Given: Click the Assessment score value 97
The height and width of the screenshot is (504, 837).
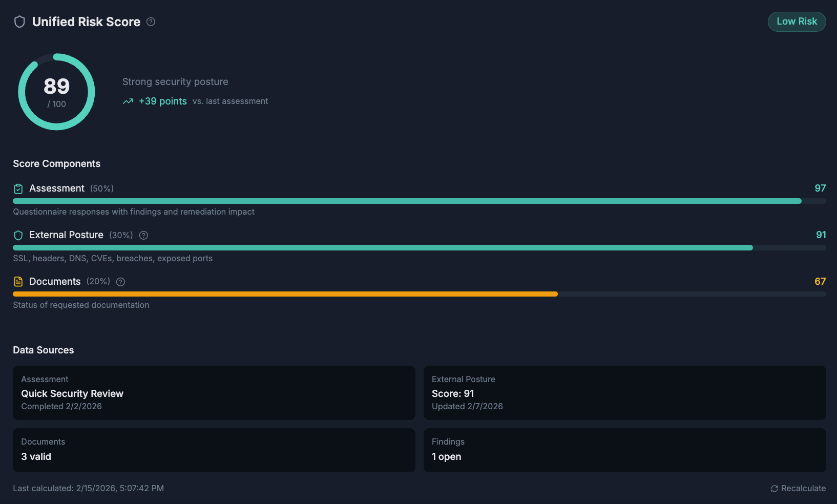Looking at the screenshot, I should click(820, 188).
